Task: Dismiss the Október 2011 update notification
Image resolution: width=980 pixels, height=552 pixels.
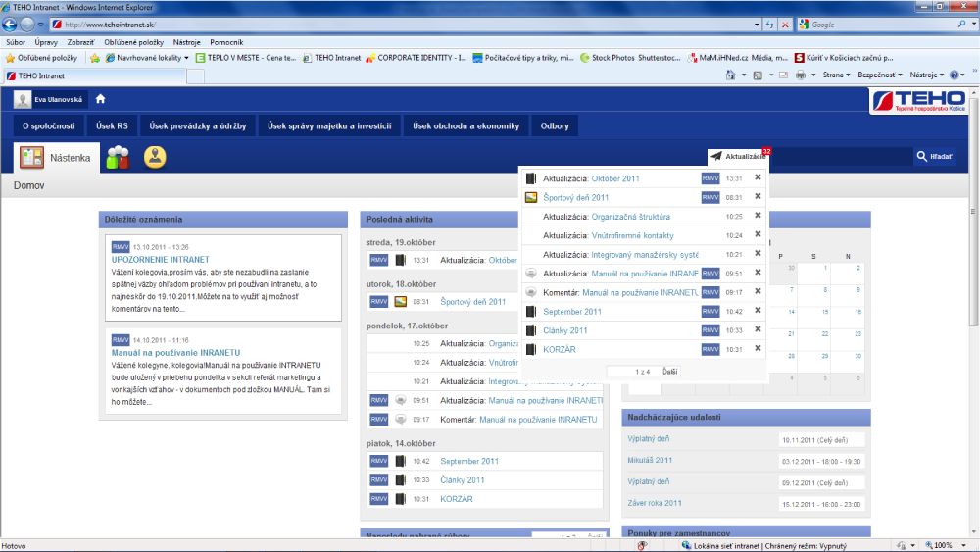Action: (758, 178)
